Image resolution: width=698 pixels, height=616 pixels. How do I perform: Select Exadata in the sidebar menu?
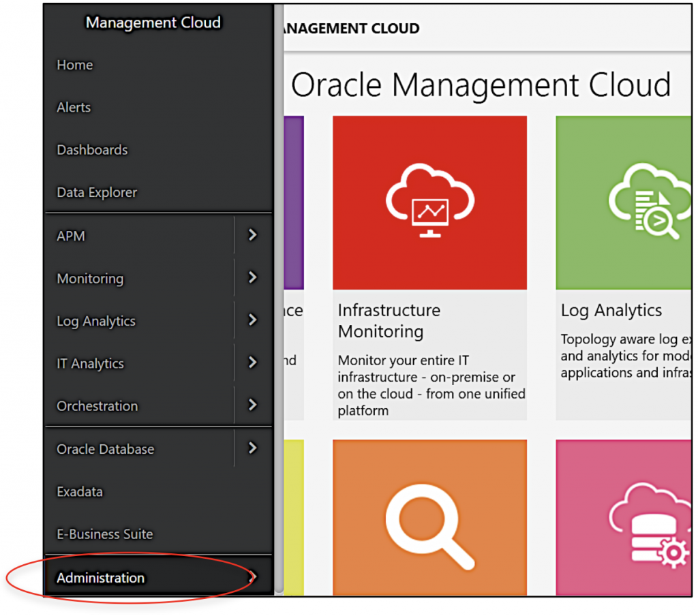[80, 491]
